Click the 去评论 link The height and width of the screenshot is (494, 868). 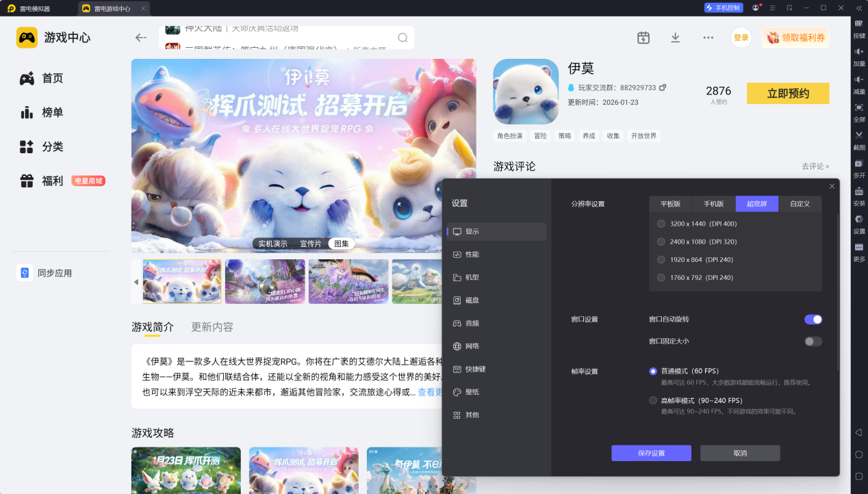coord(815,166)
